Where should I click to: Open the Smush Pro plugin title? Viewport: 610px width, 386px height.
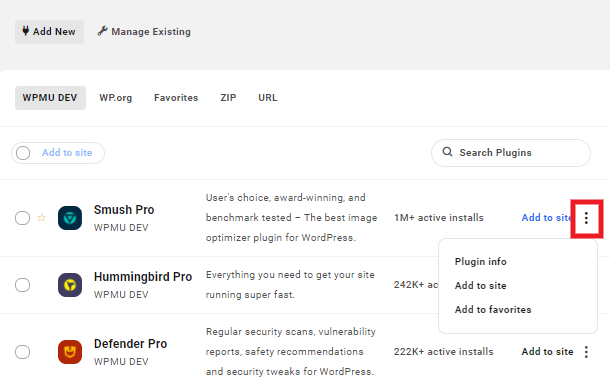click(x=124, y=210)
